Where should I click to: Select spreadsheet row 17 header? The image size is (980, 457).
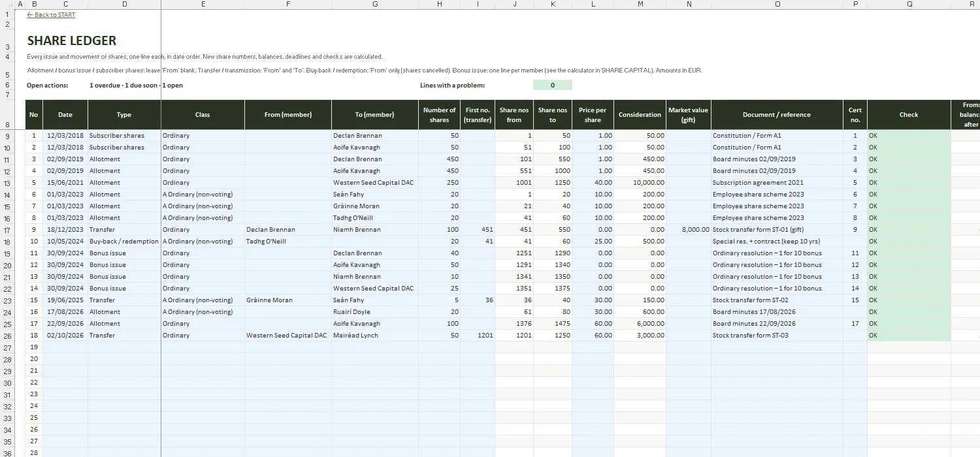coord(7,230)
